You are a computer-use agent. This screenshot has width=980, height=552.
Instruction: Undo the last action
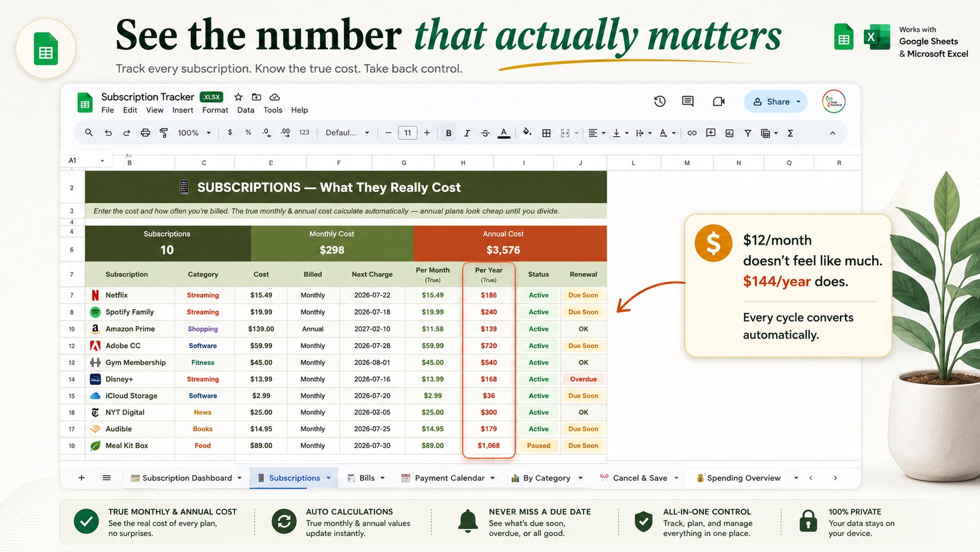pos(108,133)
